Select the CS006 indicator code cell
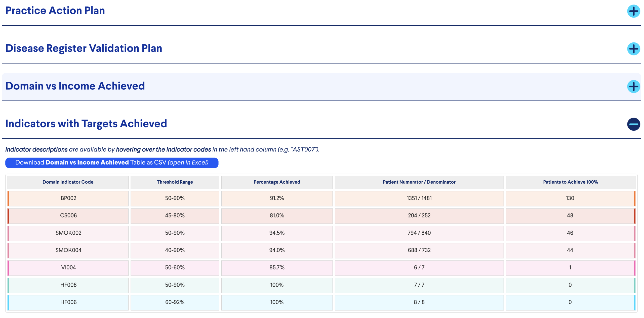 coord(68,216)
